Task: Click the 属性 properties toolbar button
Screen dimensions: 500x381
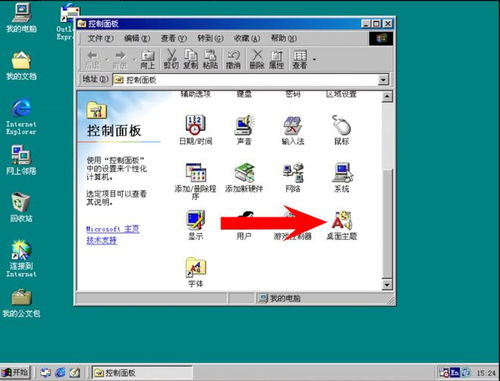Action: 276,59
